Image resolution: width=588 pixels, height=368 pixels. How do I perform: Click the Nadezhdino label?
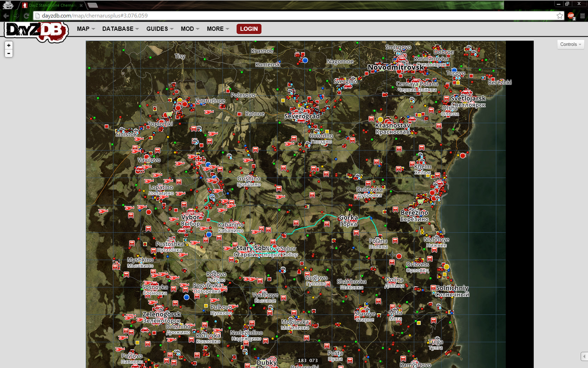click(x=246, y=333)
